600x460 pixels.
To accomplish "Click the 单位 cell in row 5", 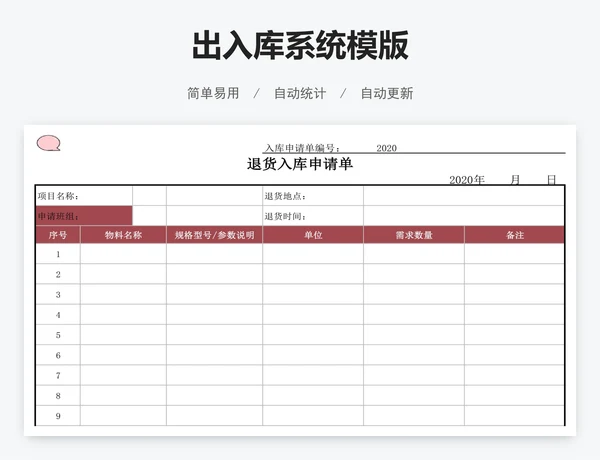I will coord(313,335).
